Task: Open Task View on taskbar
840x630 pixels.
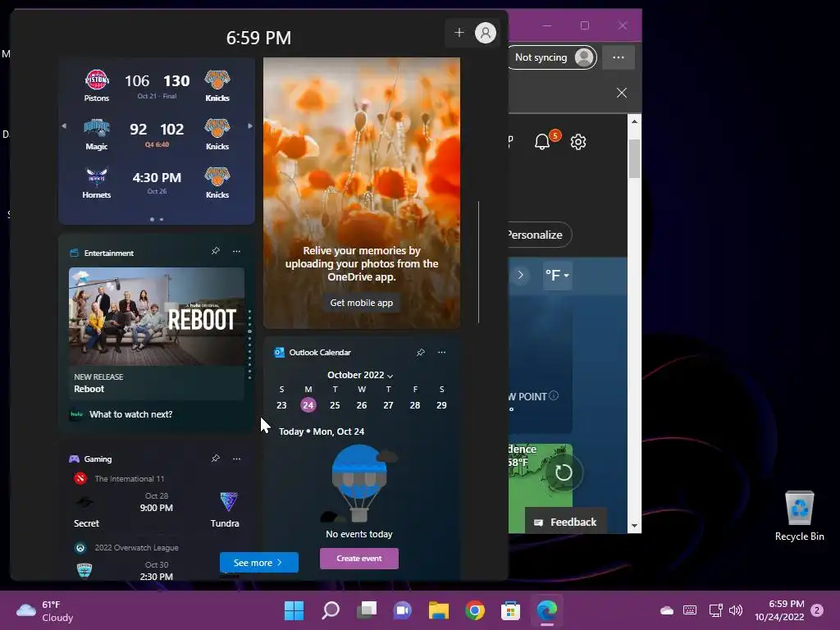Action: (x=367, y=610)
